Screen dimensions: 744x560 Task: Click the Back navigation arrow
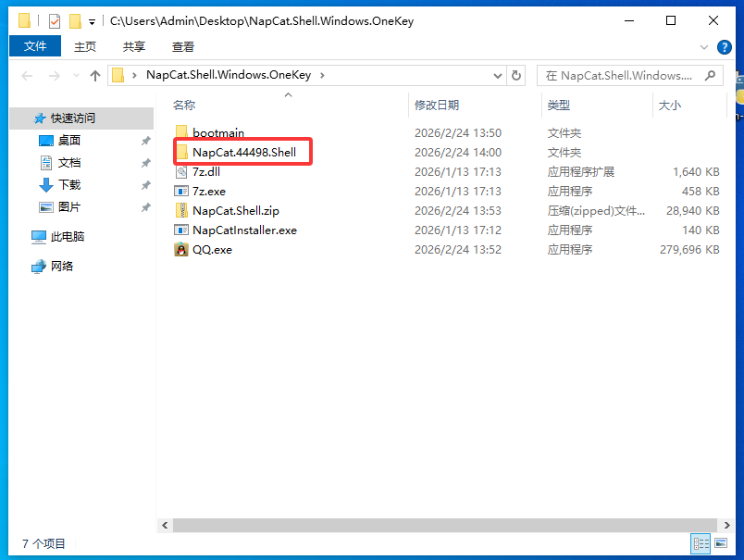point(27,76)
